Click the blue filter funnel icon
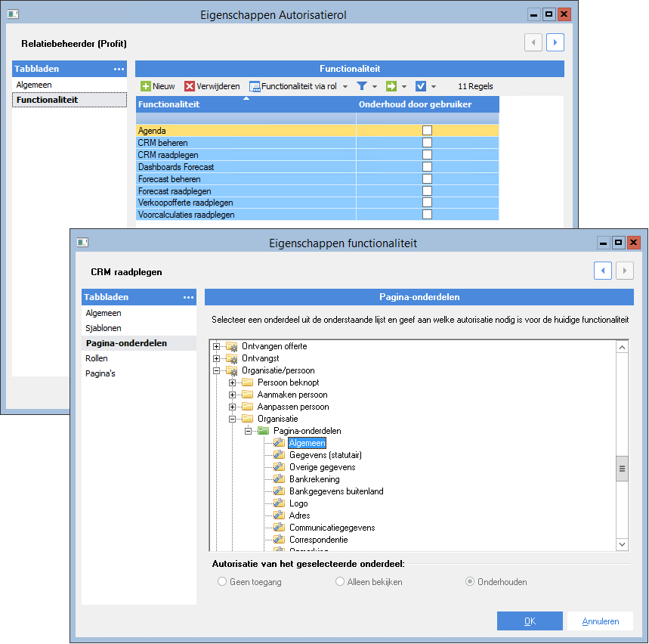The width and height of the screenshot is (649, 644). coord(362,85)
